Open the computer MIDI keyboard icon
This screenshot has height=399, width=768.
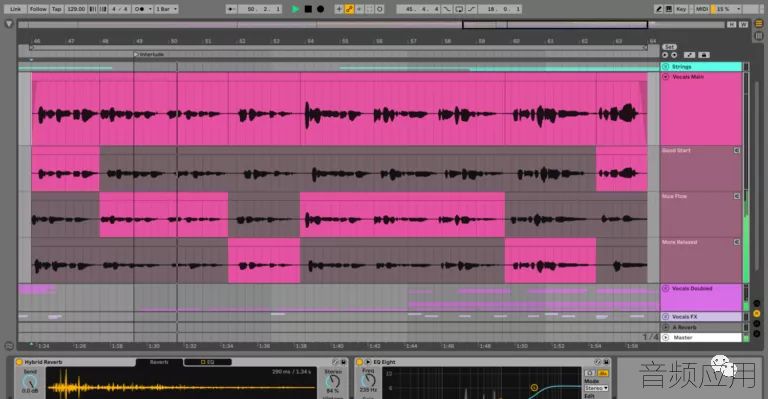coord(669,9)
